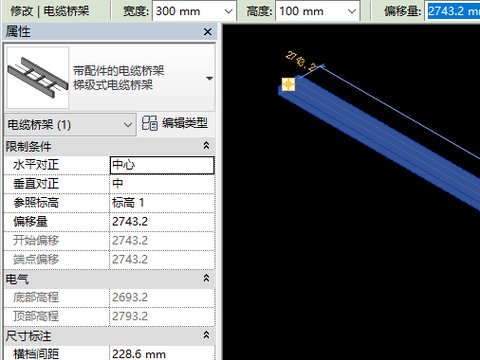Click the 水平对正 property label
This screenshot has height=360, width=480.
[36, 165]
